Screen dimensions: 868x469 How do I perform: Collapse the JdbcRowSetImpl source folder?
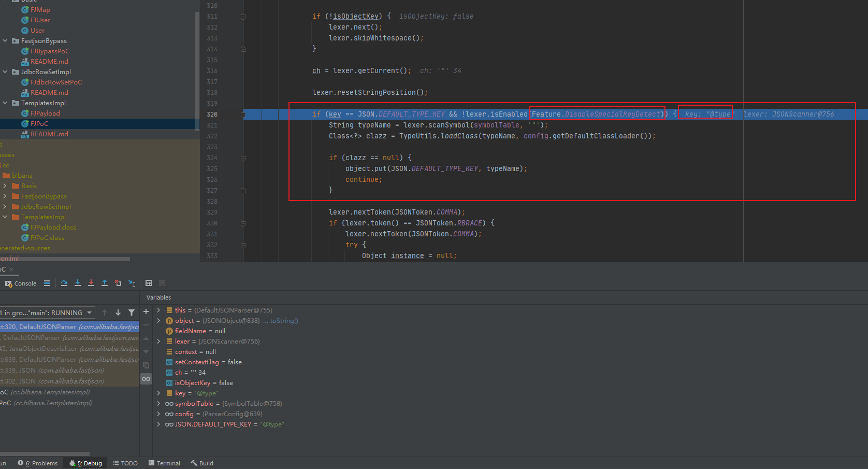pos(5,72)
